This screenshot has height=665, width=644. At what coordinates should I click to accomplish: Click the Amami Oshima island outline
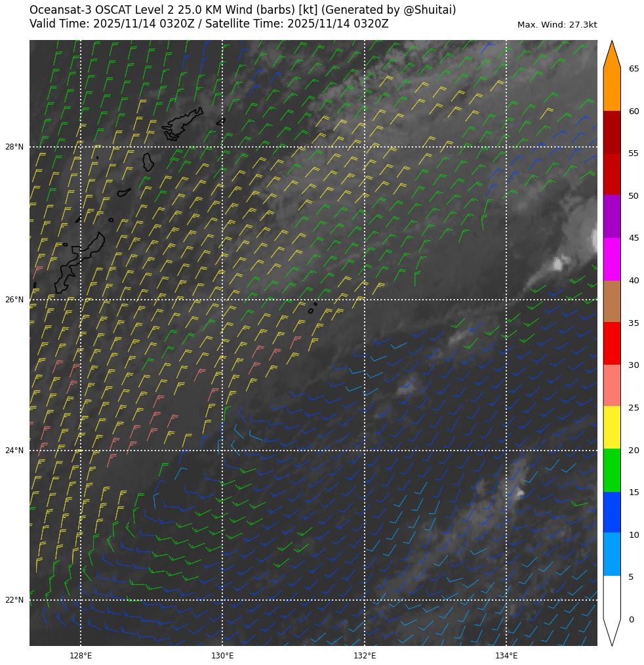182,123
